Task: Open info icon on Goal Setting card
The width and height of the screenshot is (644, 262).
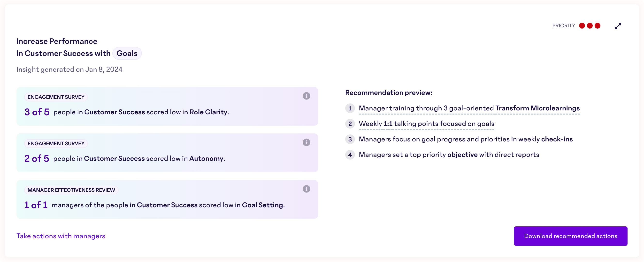Action: click(306, 189)
